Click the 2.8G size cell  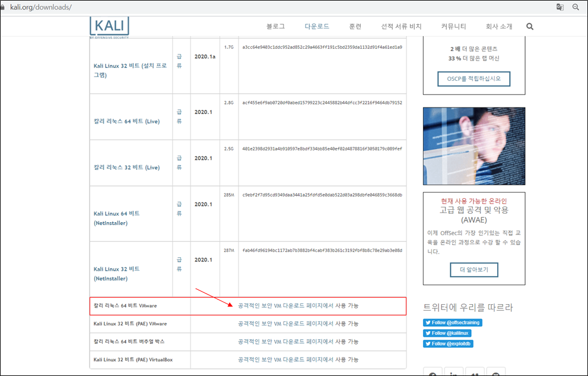coord(229,103)
